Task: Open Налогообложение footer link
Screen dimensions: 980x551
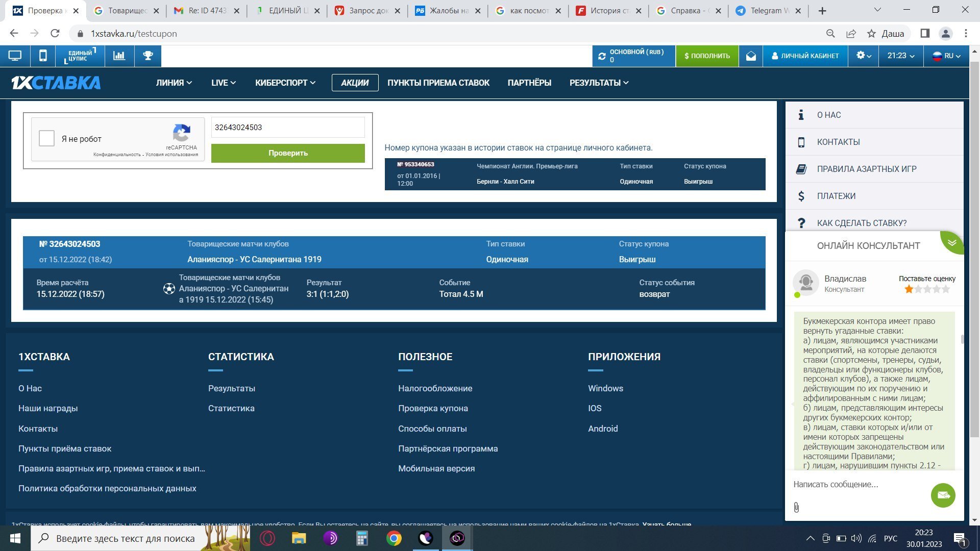Action: click(x=435, y=388)
